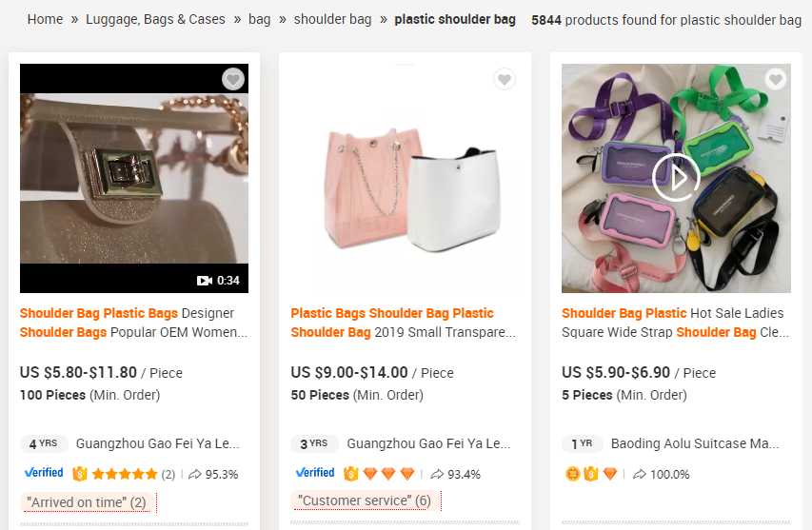Click the response rate arrow icon showing 95.3%
This screenshot has width=812, height=530.
coord(195,474)
